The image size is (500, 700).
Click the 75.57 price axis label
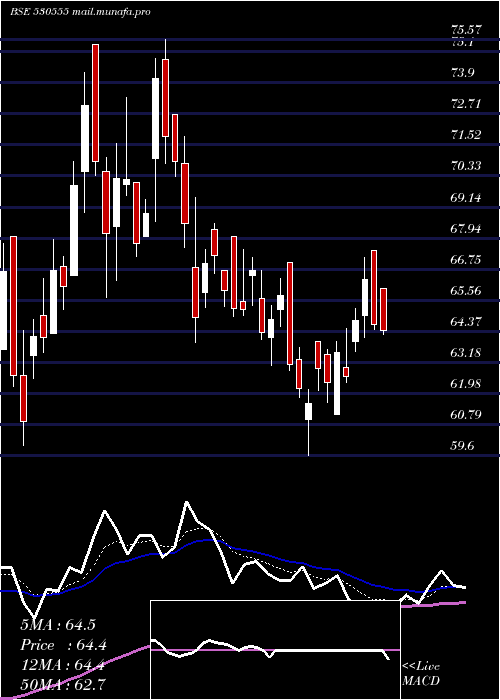pos(466,30)
